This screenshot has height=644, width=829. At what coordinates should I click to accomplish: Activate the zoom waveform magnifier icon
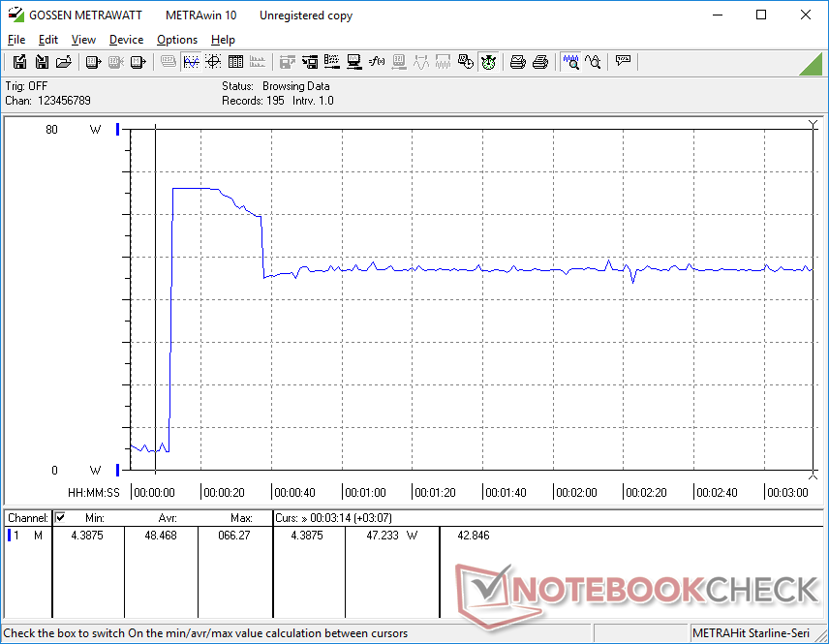pos(571,62)
